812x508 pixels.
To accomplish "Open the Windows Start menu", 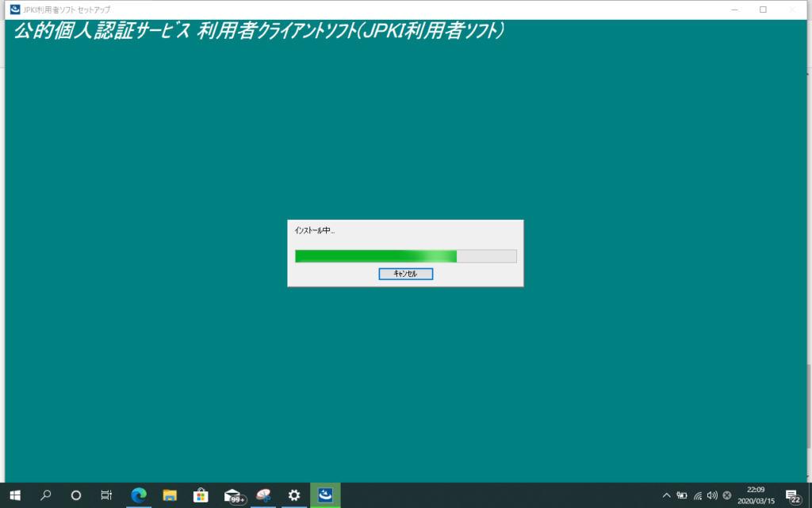I will click(15, 495).
